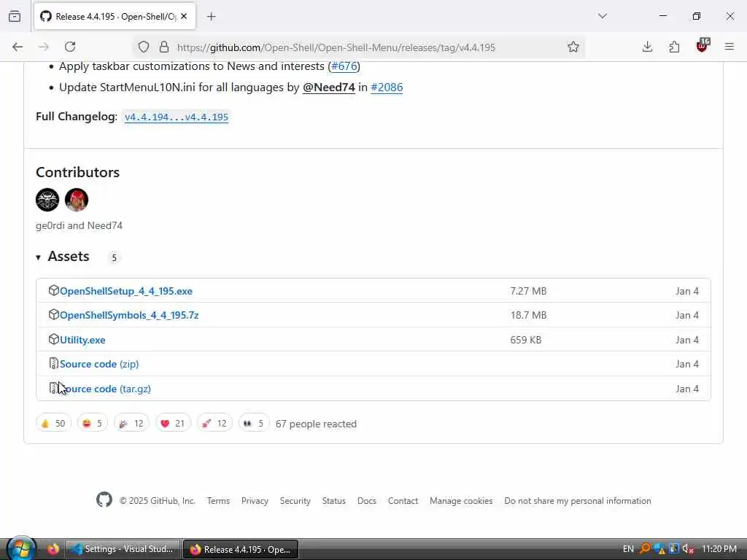View site security lock info
Viewport: 747px width, 560px height.
click(164, 47)
